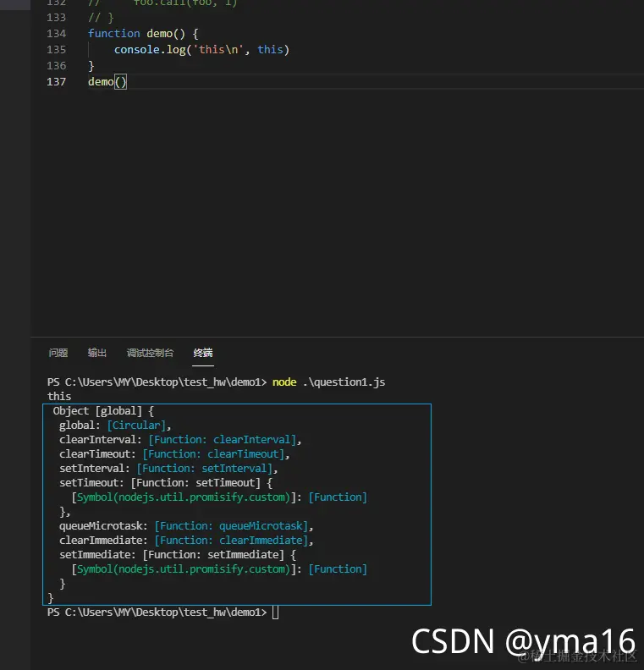Click '[Circular]' in the terminal output
The image size is (644, 670).
pyautogui.click(x=136, y=426)
